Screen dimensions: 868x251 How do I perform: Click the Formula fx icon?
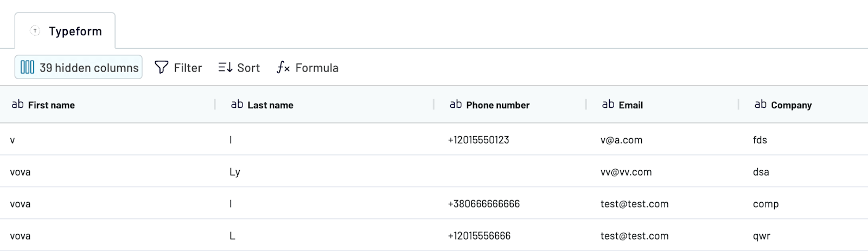pyautogui.click(x=283, y=67)
